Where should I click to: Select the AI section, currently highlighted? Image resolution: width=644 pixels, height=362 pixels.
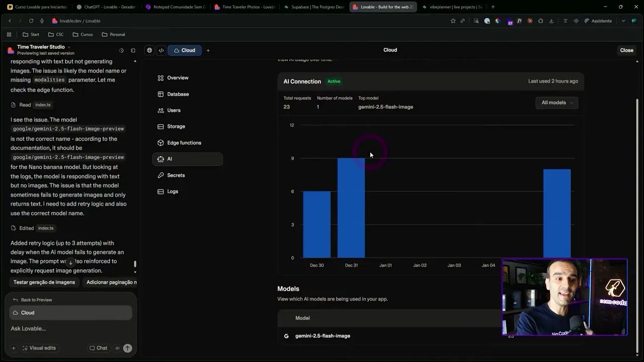170,159
